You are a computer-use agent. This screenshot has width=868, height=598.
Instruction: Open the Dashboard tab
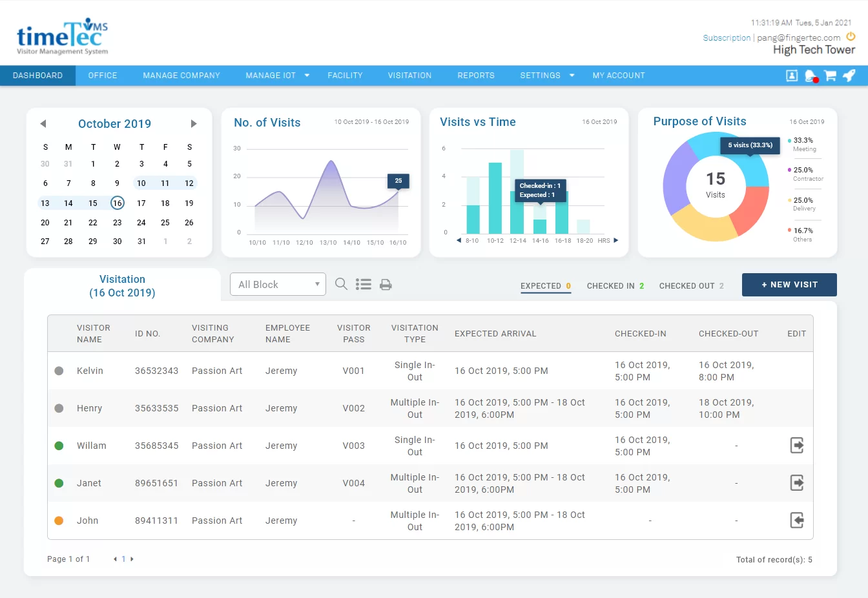pos(38,76)
